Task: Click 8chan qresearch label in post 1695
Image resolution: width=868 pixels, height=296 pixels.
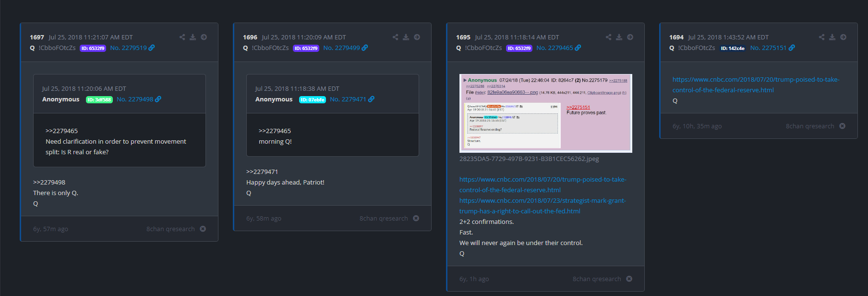Action: (597, 279)
